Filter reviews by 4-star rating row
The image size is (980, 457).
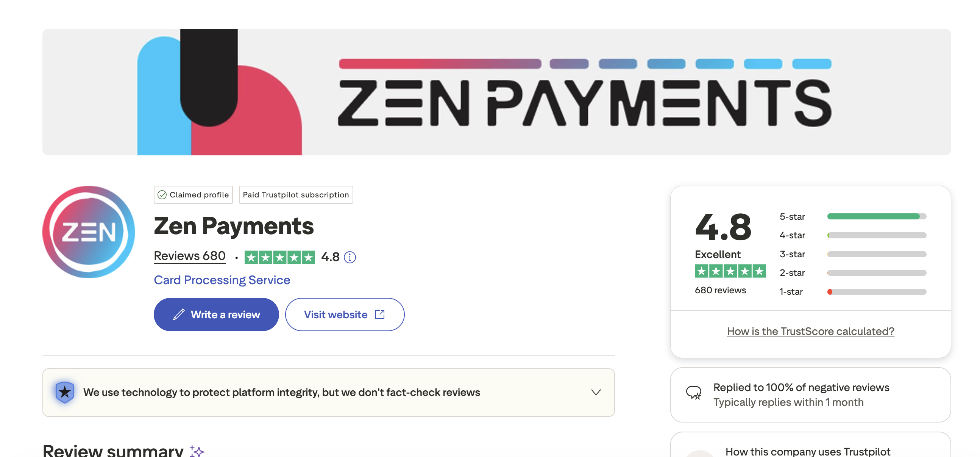[852, 235]
